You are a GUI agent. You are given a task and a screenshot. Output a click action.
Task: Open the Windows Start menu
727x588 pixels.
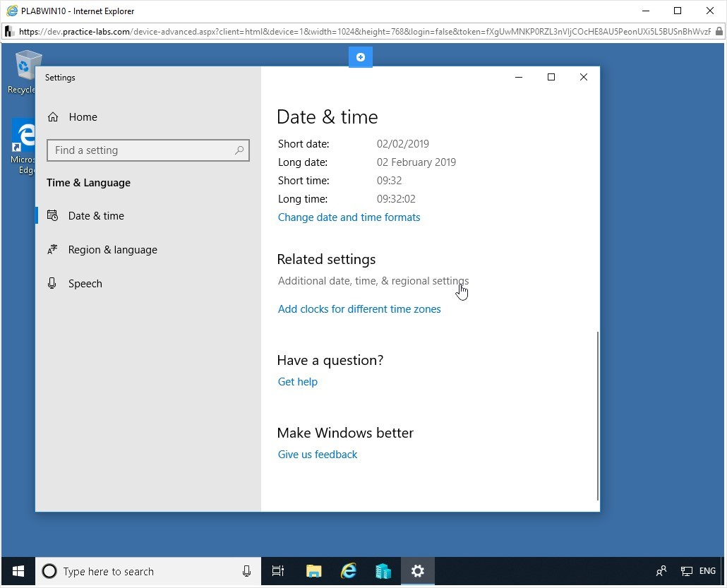[x=18, y=571]
